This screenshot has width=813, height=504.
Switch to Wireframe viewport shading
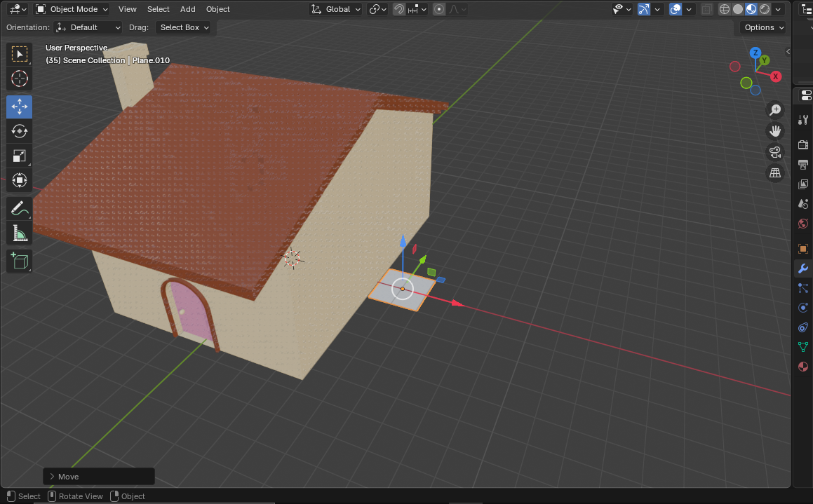(725, 9)
